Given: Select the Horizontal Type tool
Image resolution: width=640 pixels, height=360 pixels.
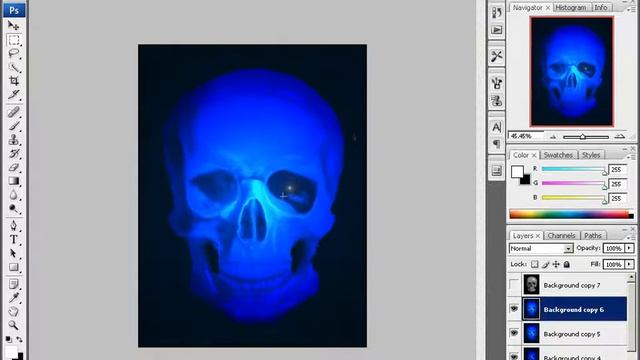Looking at the screenshot, I should click(13, 240).
